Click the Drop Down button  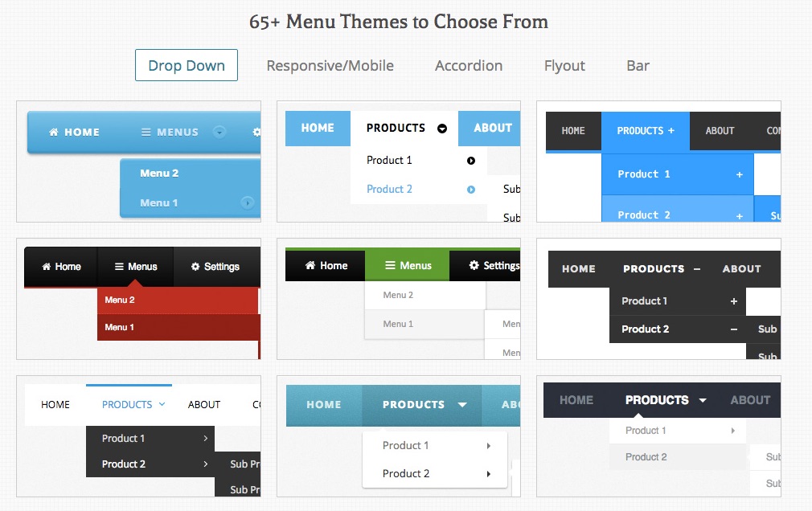[x=186, y=65]
